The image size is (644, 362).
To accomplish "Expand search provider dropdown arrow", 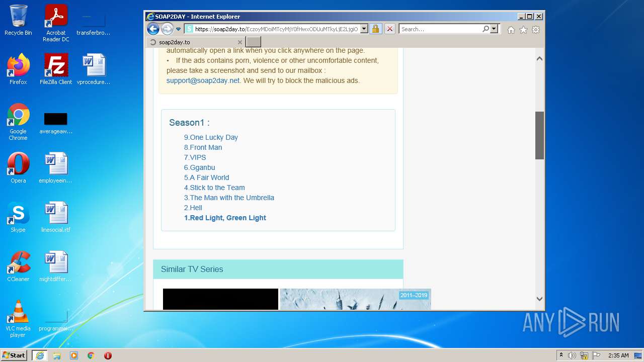I will pos(494,29).
